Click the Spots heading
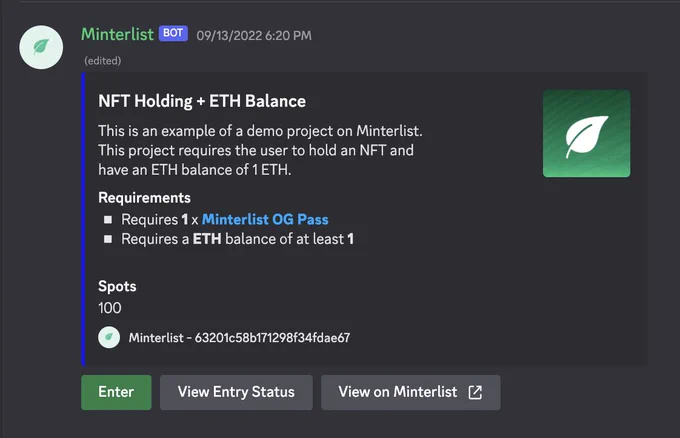680x438 pixels. 117,287
